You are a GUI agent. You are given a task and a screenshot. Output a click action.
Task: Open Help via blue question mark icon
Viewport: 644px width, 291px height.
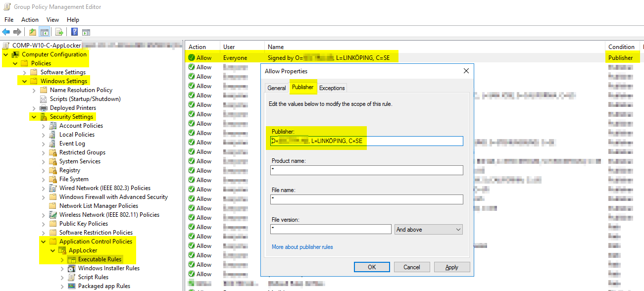(x=74, y=32)
